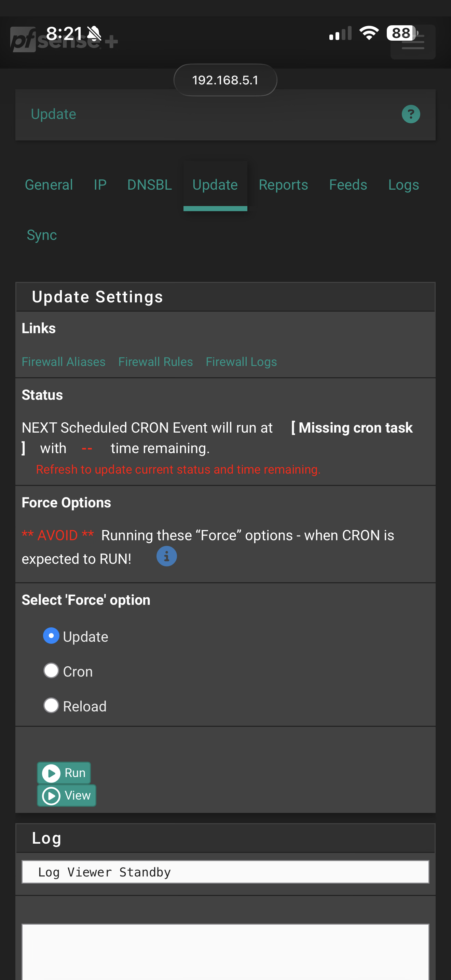
Task: Go to the Sync tab
Action: coord(42,235)
